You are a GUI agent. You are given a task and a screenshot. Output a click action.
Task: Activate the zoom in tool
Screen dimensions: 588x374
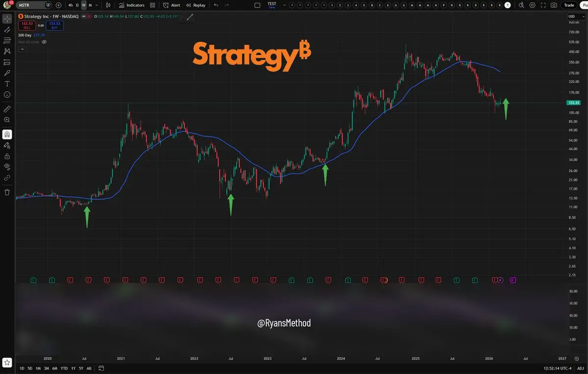pyautogui.click(x=7, y=120)
